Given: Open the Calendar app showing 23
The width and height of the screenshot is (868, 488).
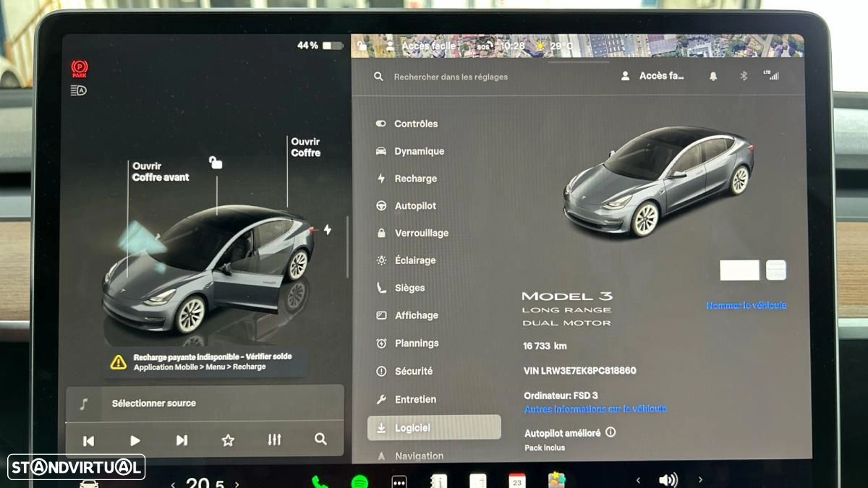Looking at the screenshot, I should point(517,481).
